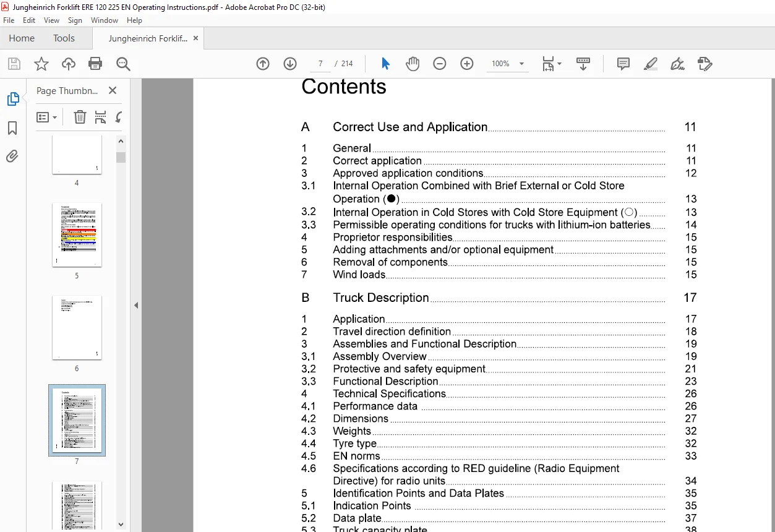This screenshot has height=532, width=775.
Task: Open the Edit menu
Action: [29, 20]
